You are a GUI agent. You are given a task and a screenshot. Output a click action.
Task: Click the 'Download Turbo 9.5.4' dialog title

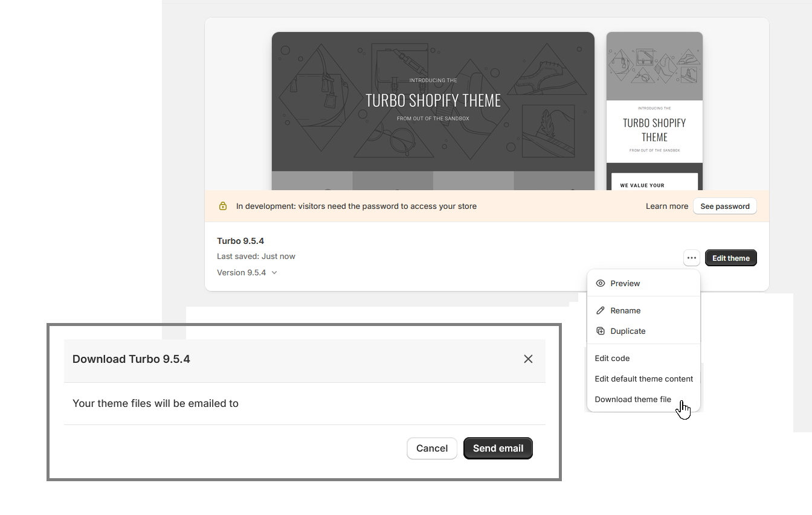(x=131, y=359)
